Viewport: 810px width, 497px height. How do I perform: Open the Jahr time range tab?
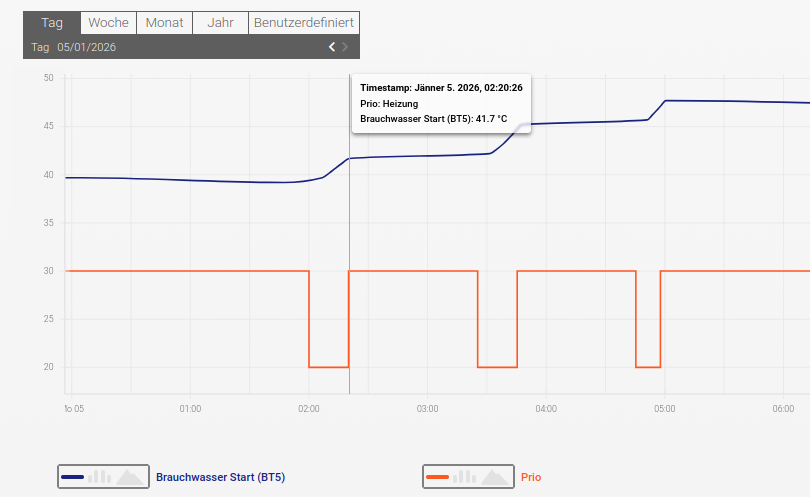tap(220, 23)
